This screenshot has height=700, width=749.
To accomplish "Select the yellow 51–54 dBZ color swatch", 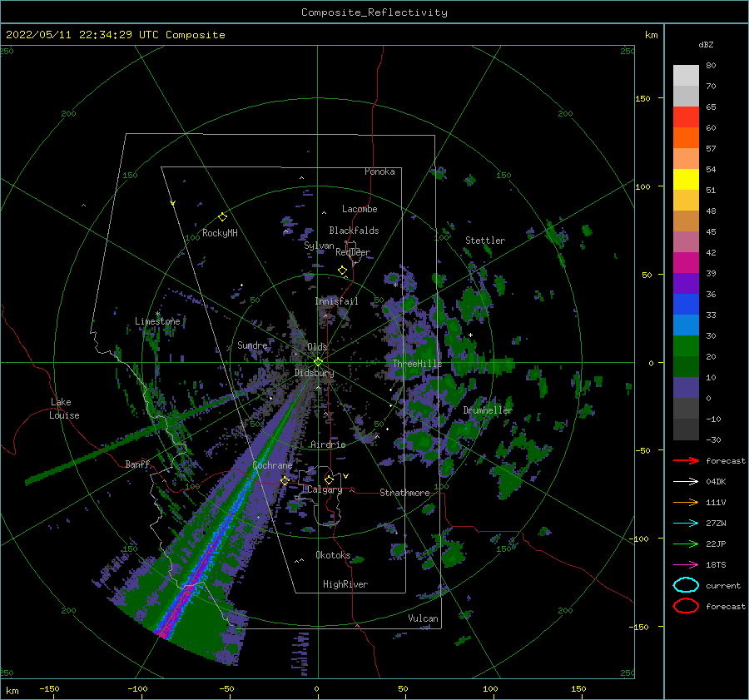I will click(x=686, y=180).
